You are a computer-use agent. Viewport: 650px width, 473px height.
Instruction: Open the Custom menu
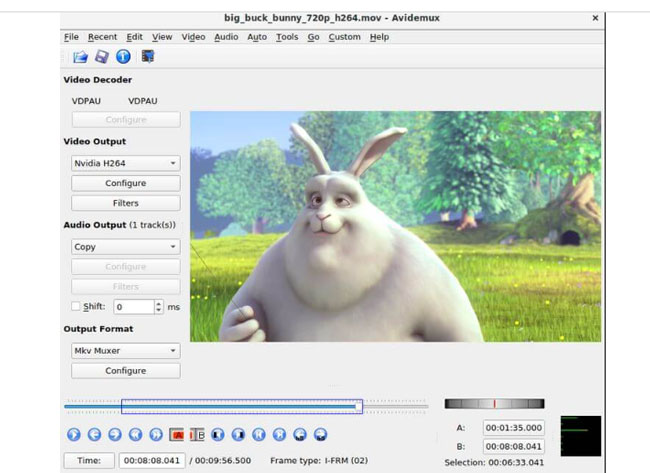coord(344,37)
